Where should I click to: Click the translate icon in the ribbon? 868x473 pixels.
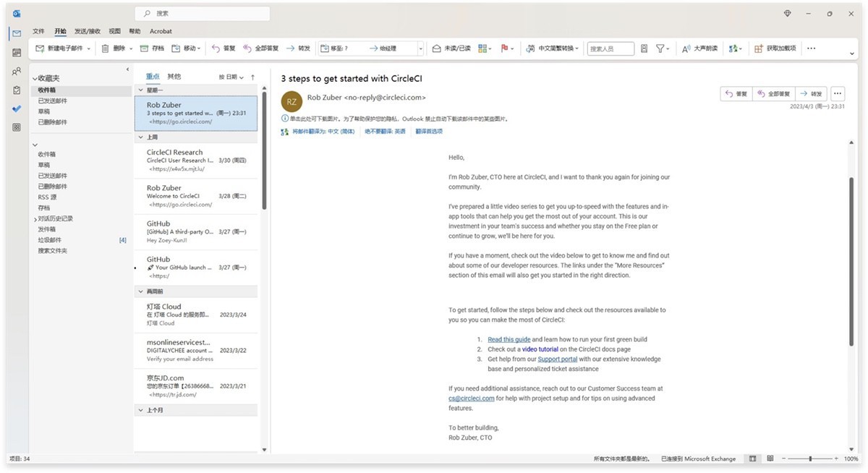(734, 48)
